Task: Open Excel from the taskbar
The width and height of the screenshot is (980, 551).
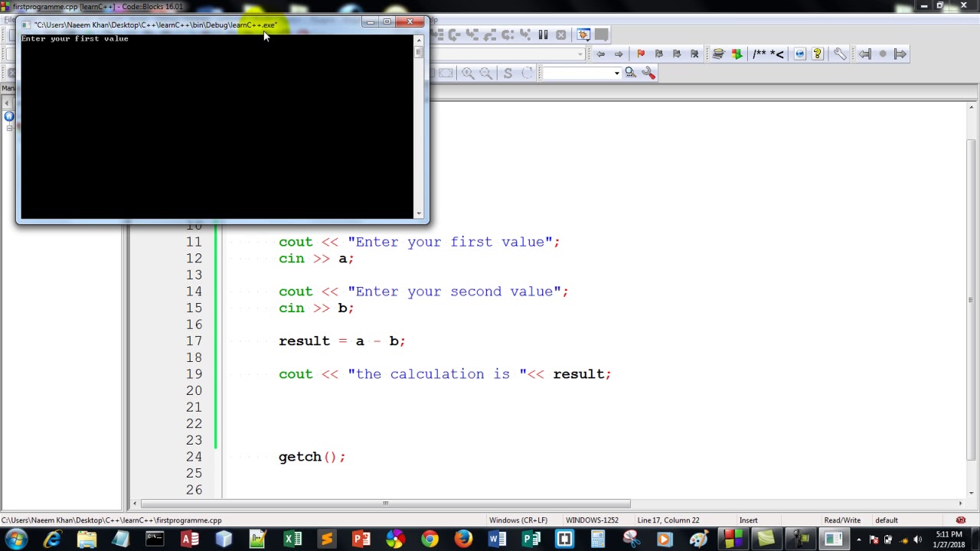Action: point(293,540)
